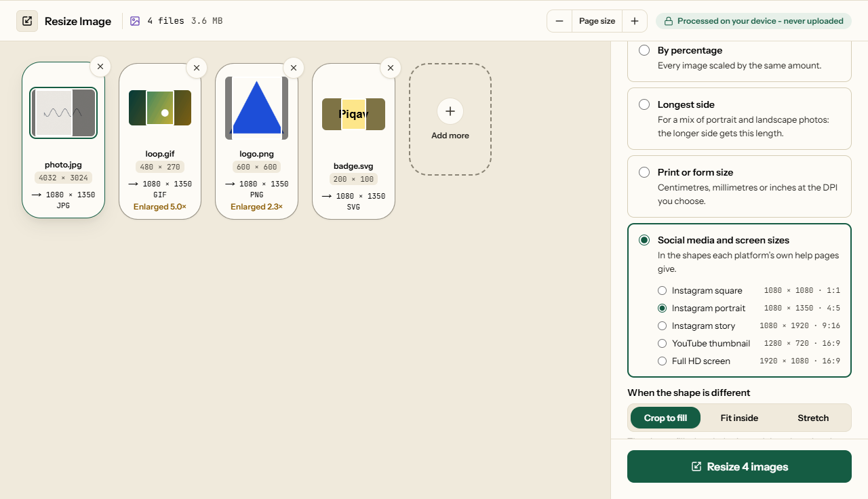Decrease page size with minus button
Screen dimensions: 868x499
click(x=559, y=21)
